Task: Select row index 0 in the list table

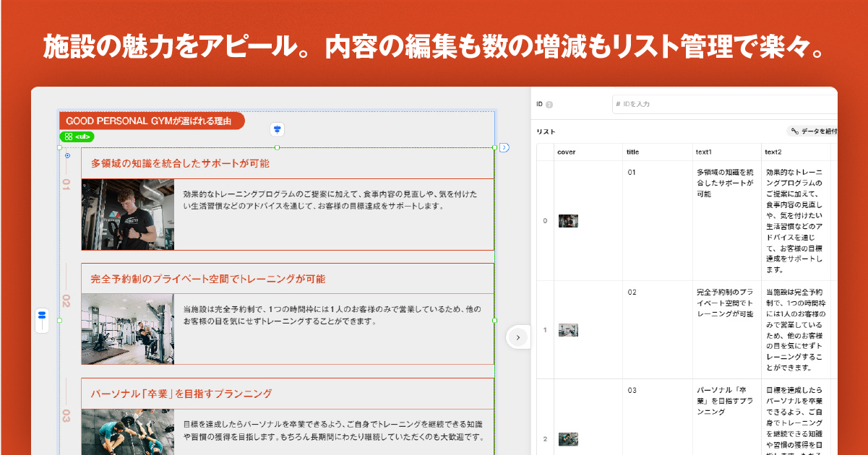Action: pos(545,221)
